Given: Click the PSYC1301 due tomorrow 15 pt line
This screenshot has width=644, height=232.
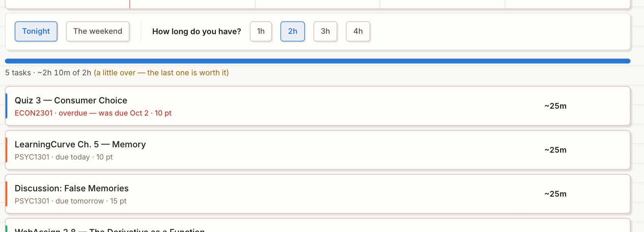Looking at the screenshot, I should tap(70, 201).
